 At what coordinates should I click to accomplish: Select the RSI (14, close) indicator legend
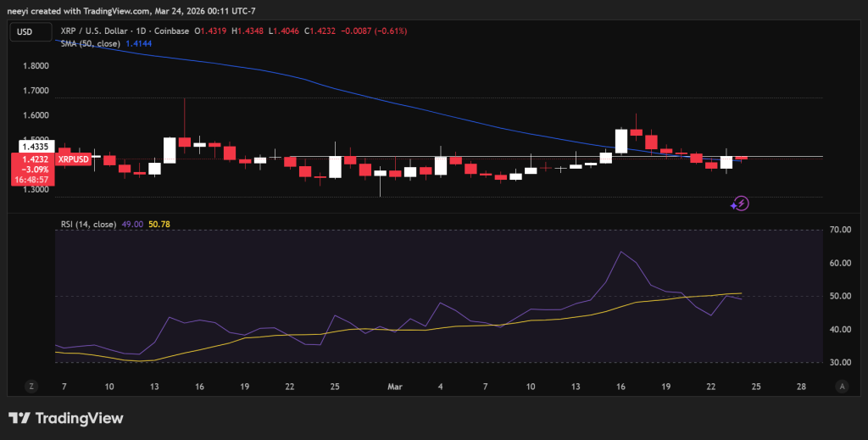(x=88, y=225)
